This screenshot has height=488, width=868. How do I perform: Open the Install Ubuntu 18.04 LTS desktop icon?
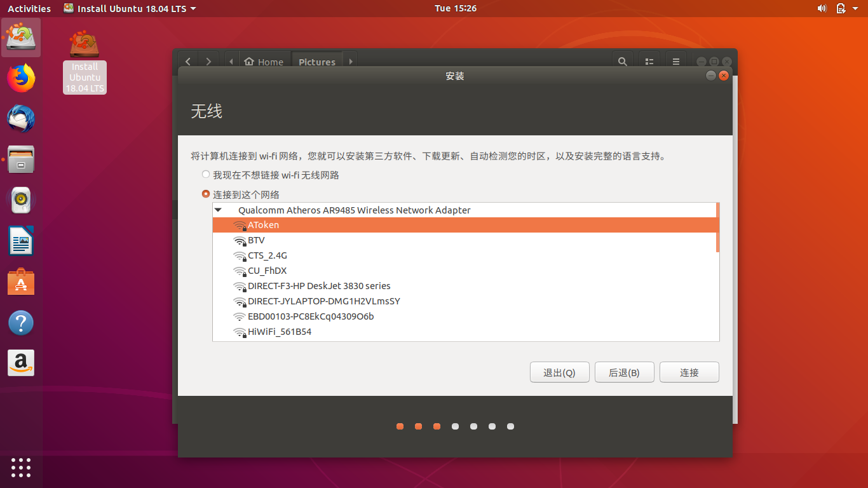[x=85, y=62]
